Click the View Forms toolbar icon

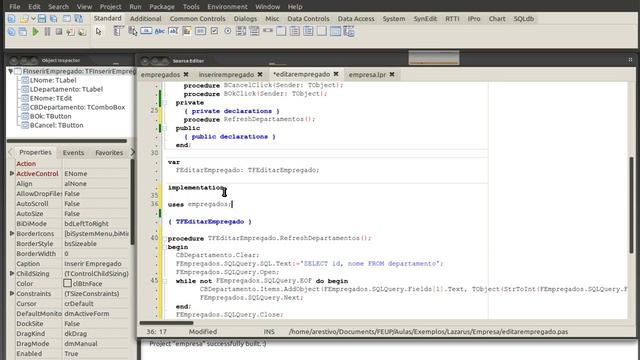click(23, 31)
